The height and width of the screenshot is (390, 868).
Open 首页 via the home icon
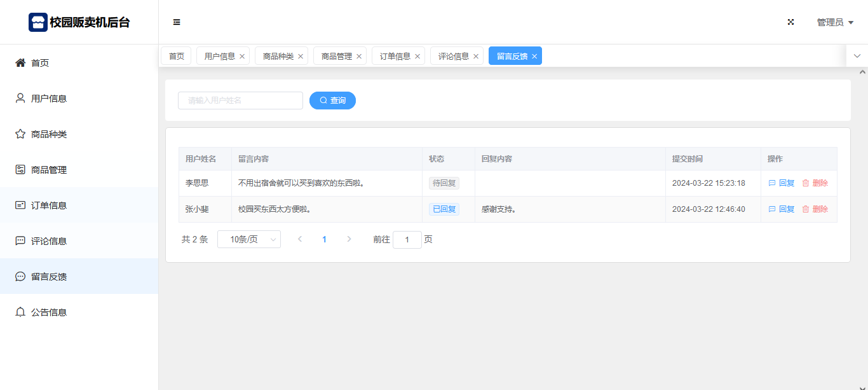click(21, 63)
